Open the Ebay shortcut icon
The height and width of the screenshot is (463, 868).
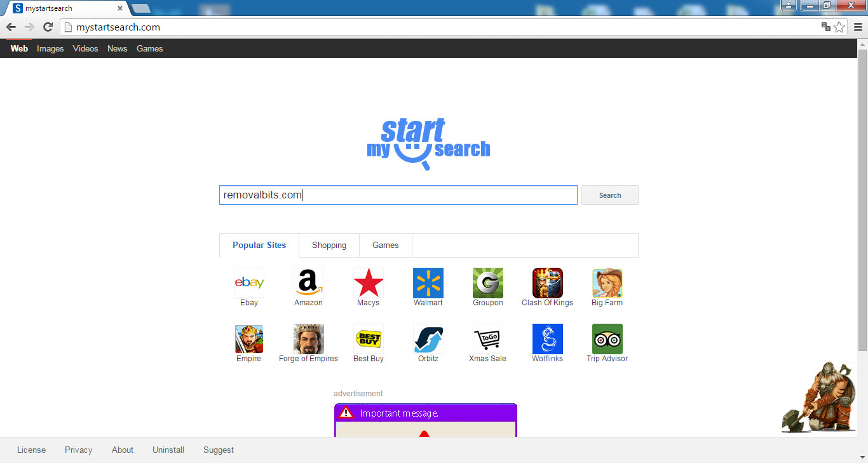(x=249, y=283)
